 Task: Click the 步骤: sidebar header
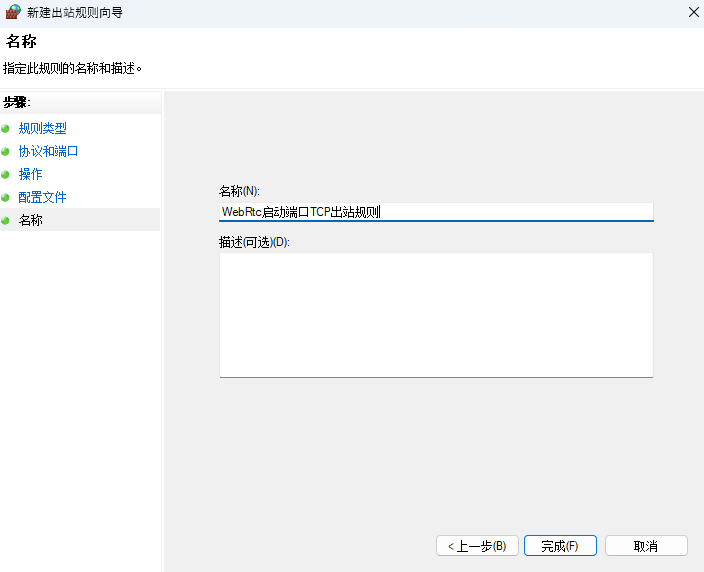pyautogui.click(x=17, y=102)
